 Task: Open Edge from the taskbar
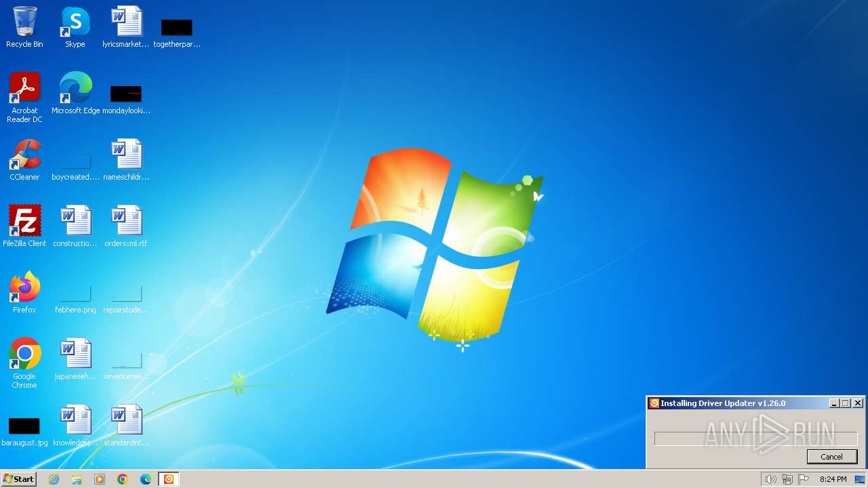[x=146, y=479]
